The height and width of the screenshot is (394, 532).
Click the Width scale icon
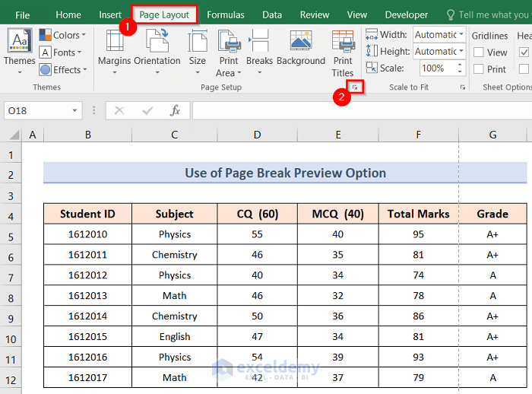[372, 34]
